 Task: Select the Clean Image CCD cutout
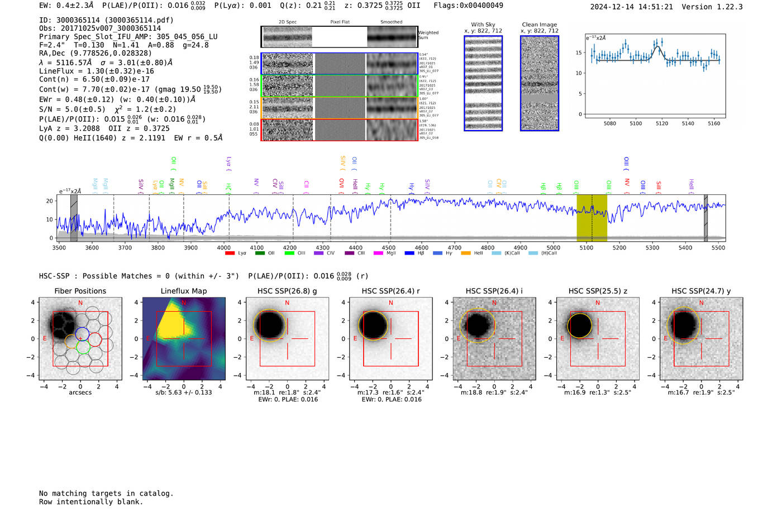click(540, 83)
